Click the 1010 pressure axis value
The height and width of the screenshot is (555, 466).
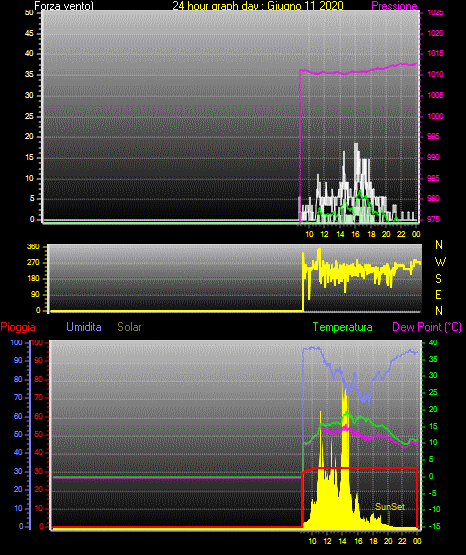(435, 74)
